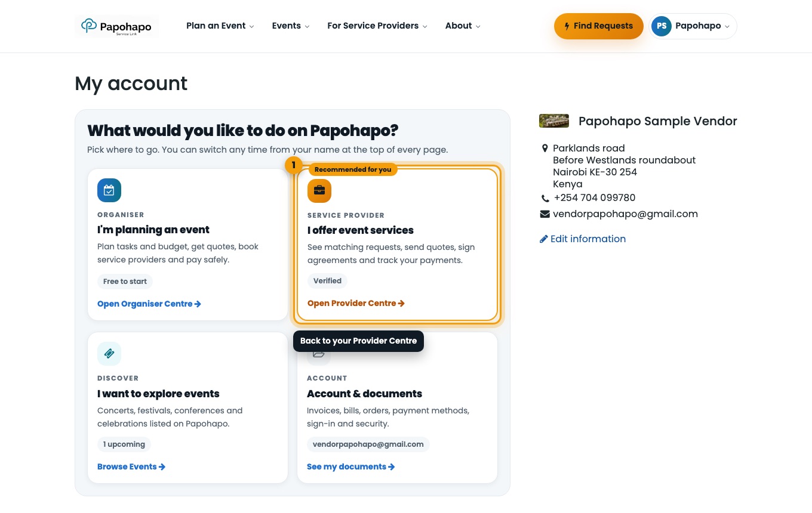The width and height of the screenshot is (812, 513).
Task: Open Organiser Centre link
Action: click(x=149, y=304)
